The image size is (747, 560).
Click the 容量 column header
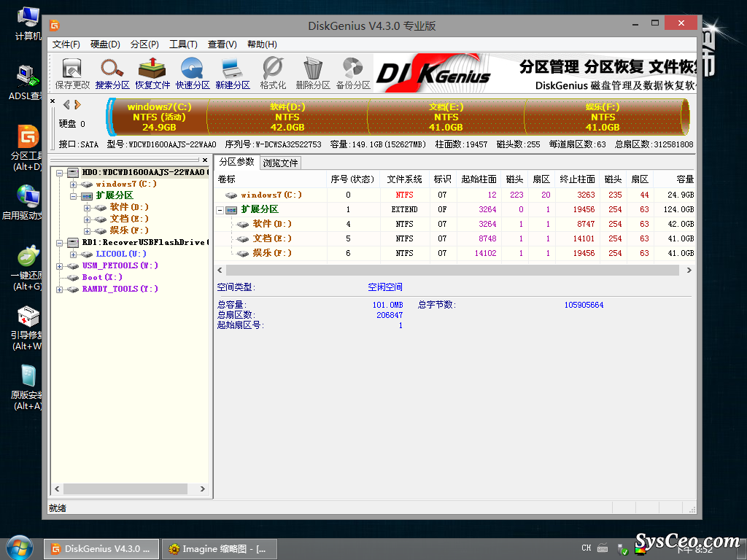673,179
